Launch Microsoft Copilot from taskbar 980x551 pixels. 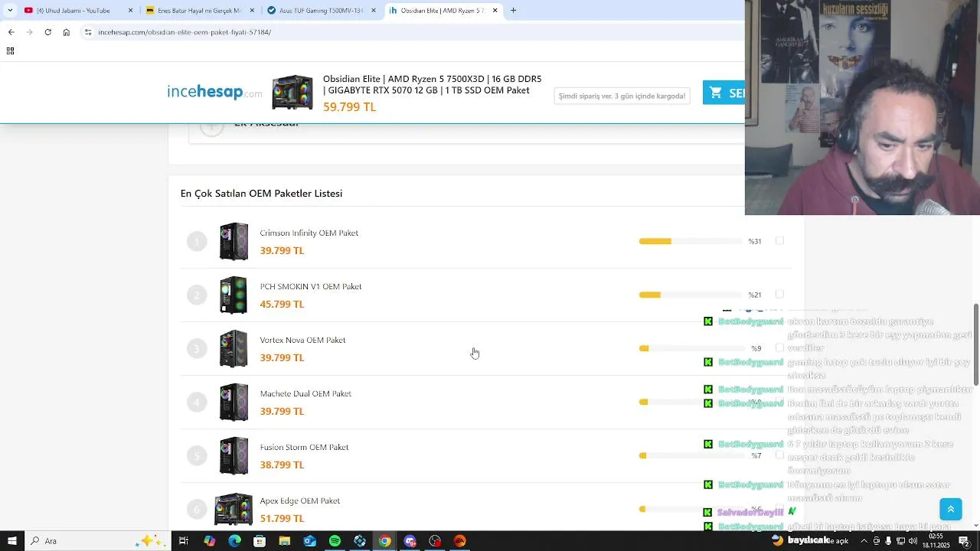(x=209, y=541)
